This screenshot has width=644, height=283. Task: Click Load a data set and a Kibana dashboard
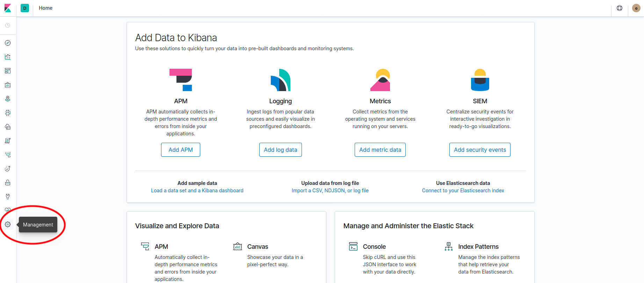tap(197, 191)
